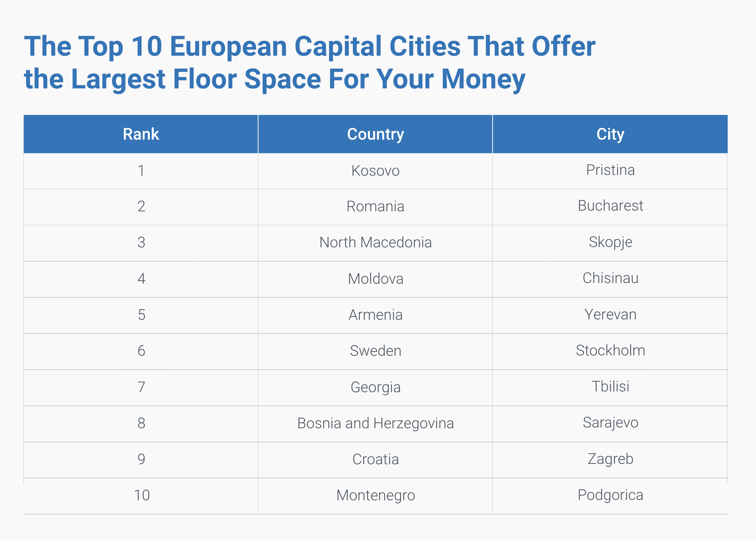Screen dimensions: 756x540
Task: Select the Pristina city cell
Action: coord(610,170)
